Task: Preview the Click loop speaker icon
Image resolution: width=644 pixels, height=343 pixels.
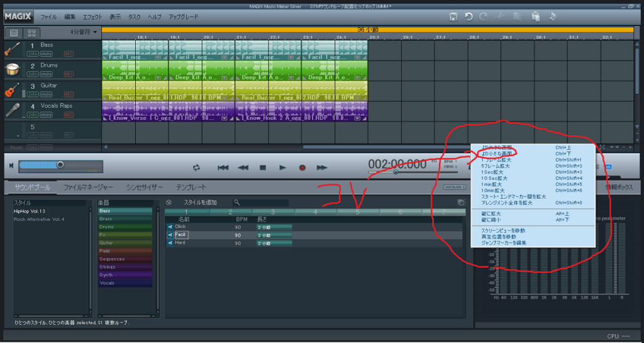Action: tap(170, 227)
